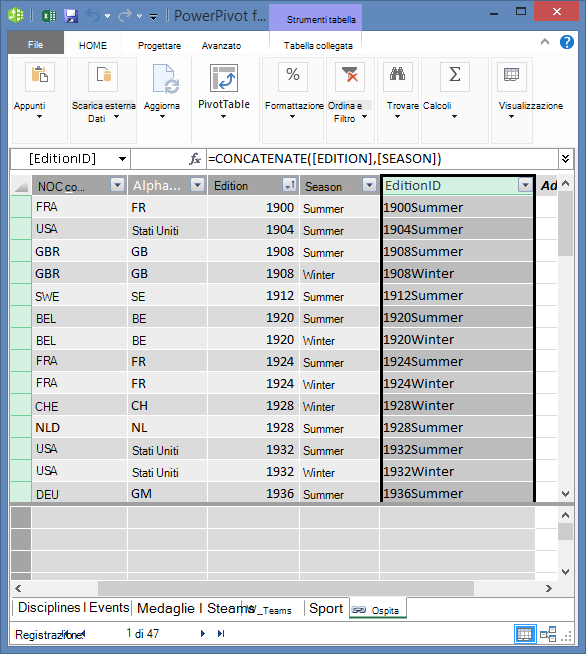586x654 pixels.
Task: Open the Calcoli sigma icon
Action: (455, 77)
